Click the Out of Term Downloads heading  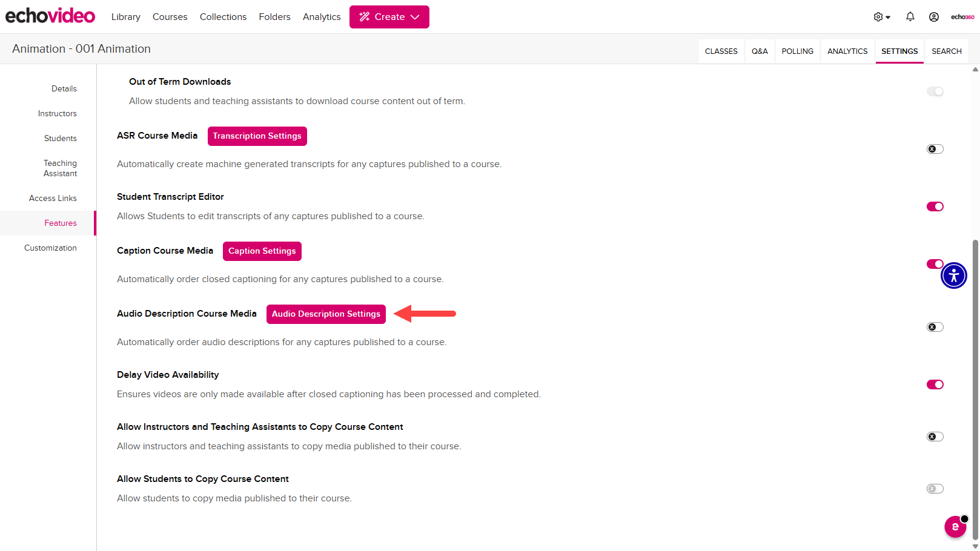coord(180,82)
